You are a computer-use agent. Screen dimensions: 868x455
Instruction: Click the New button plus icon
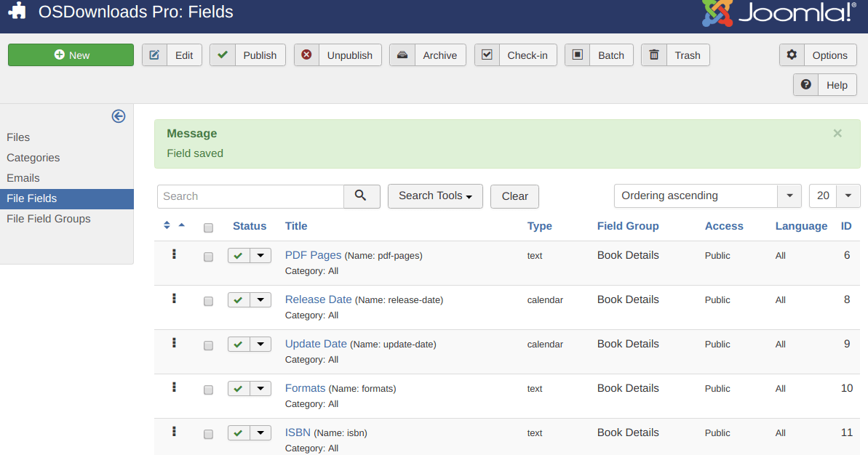coord(59,55)
